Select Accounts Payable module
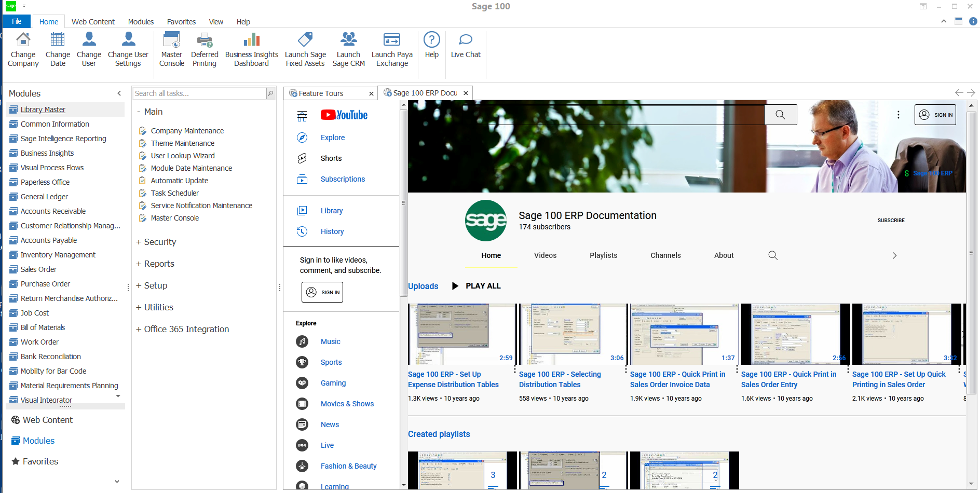Viewport: 980px width, 493px height. point(49,240)
